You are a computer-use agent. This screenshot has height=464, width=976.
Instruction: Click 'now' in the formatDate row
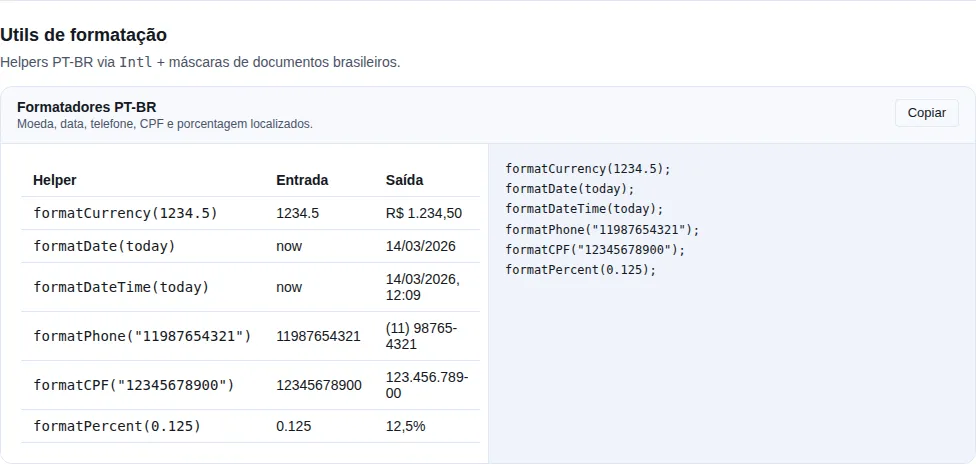click(289, 246)
